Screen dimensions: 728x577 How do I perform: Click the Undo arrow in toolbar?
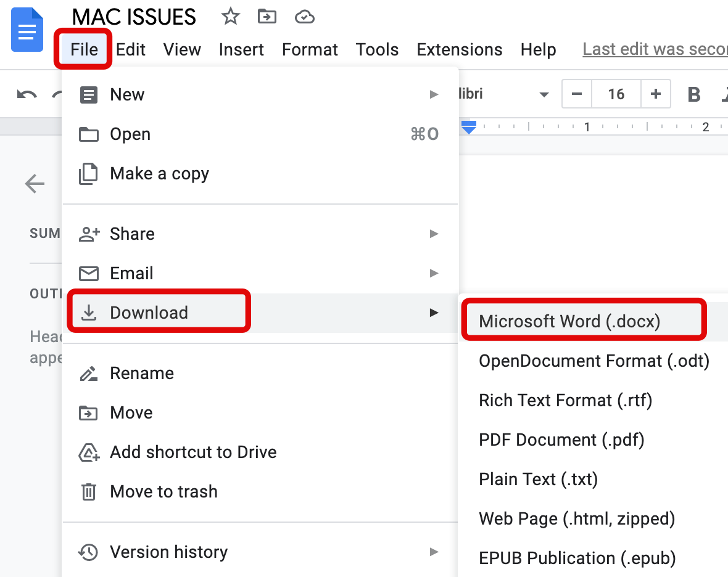[27, 94]
